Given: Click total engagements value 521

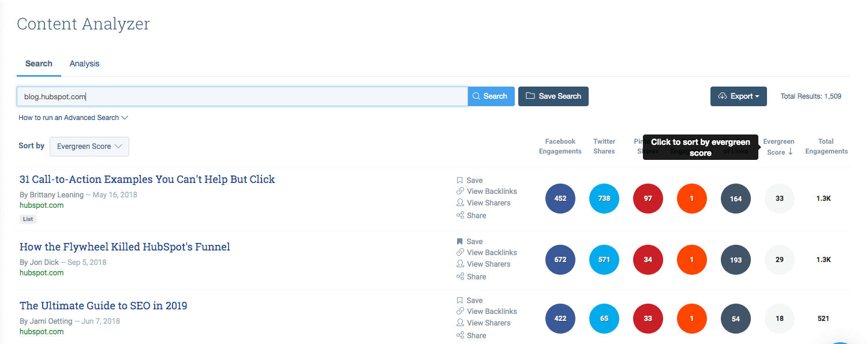Looking at the screenshot, I should tap(824, 319).
